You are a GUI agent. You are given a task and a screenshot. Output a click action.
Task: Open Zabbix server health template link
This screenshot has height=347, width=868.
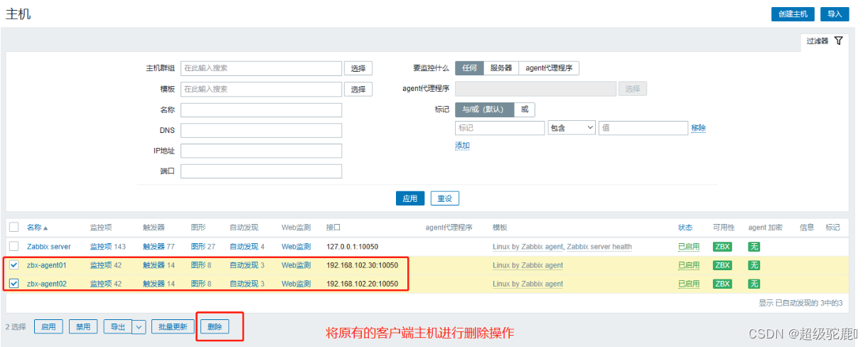point(599,247)
